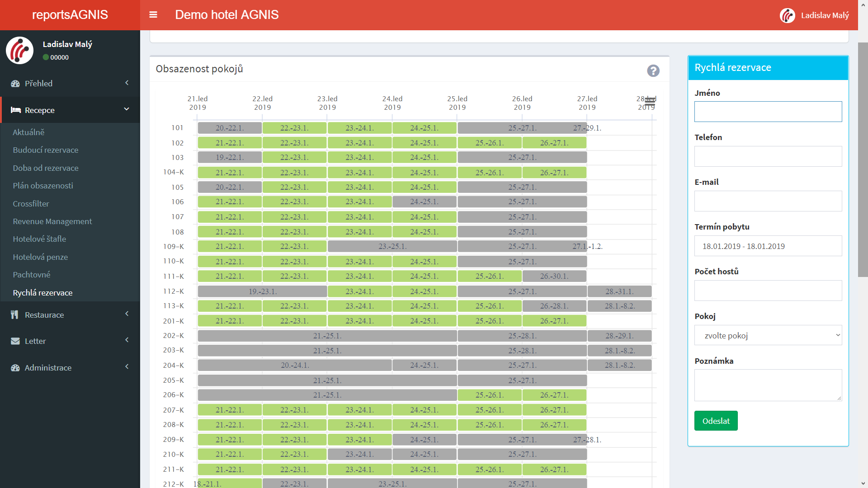Image resolution: width=868 pixels, height=488 pixels.
Task: Click into the Jméno input field
Action: 768,112
